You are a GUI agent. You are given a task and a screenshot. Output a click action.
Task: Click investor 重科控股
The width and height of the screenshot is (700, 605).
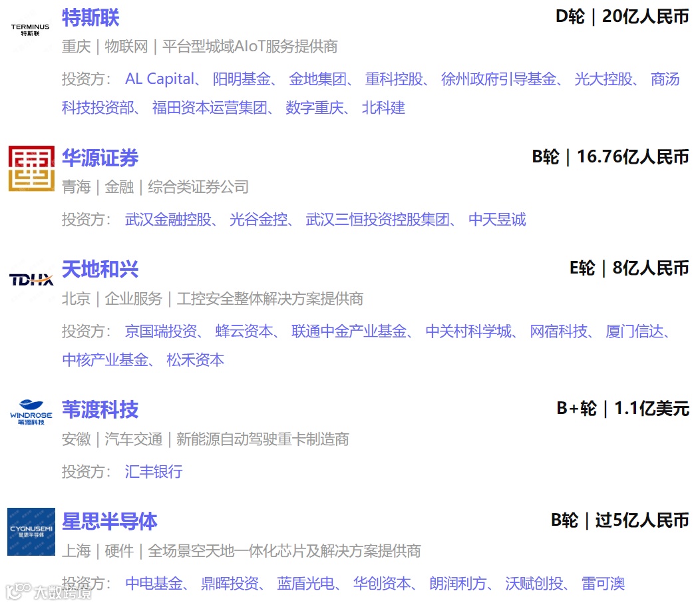[x=394, y=79]
